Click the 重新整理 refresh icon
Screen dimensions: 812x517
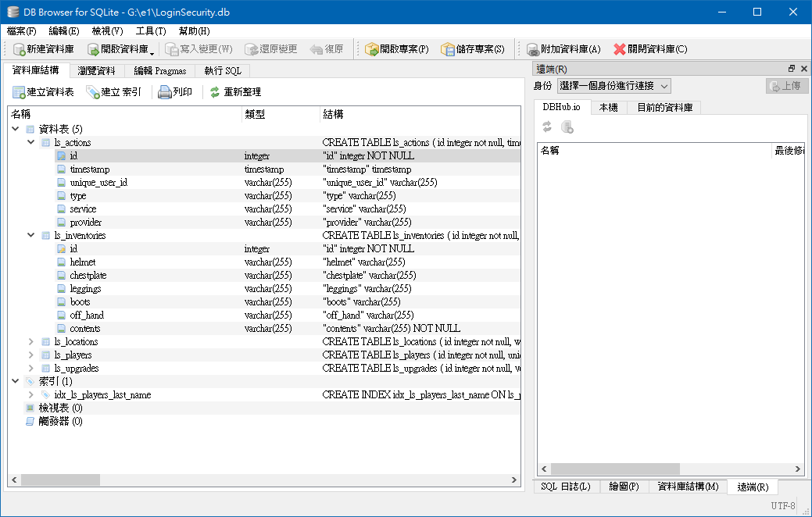point(215,92)
